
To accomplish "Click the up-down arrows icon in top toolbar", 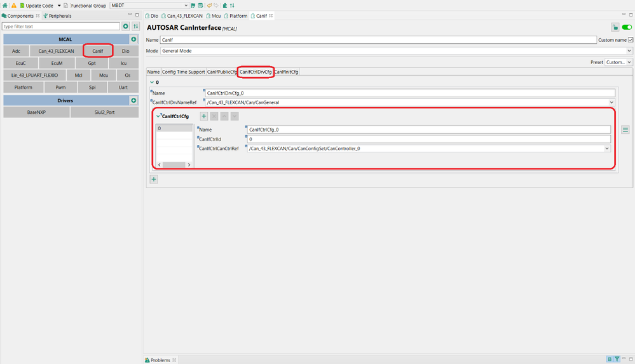I will point(232,6).
